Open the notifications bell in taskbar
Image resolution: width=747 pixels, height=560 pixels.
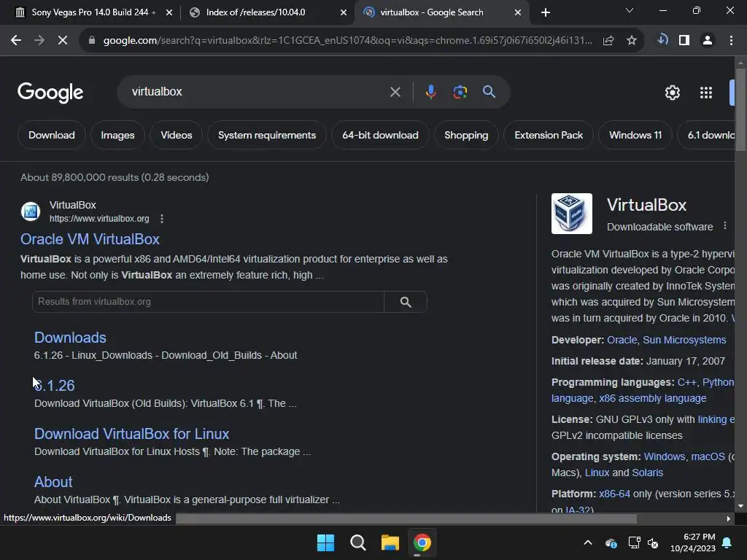tap(727, 542)
